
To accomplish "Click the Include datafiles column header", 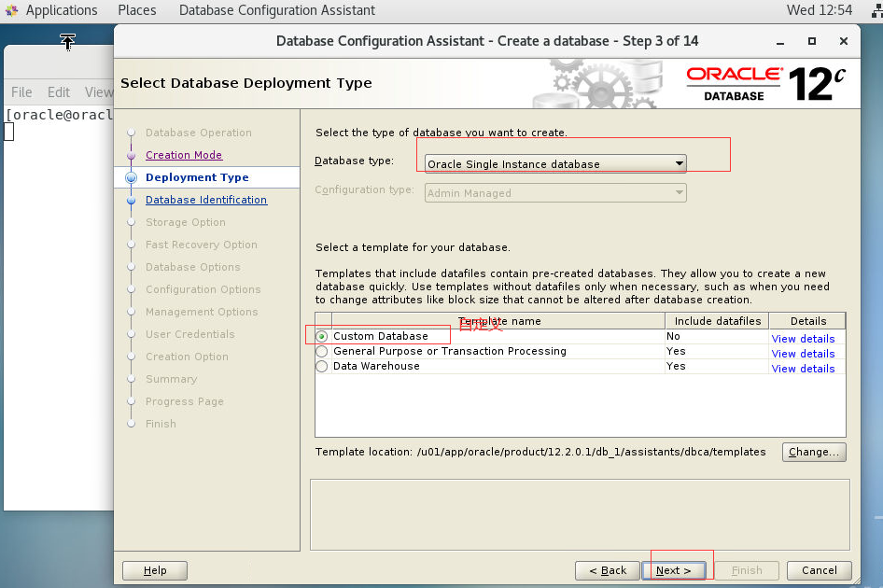I will tap(718, 321).
